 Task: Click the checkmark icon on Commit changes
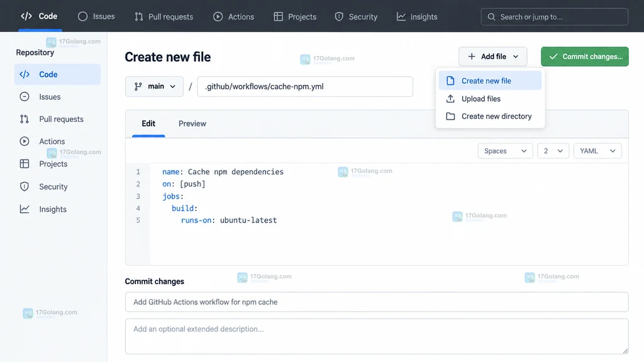point(553,57)
